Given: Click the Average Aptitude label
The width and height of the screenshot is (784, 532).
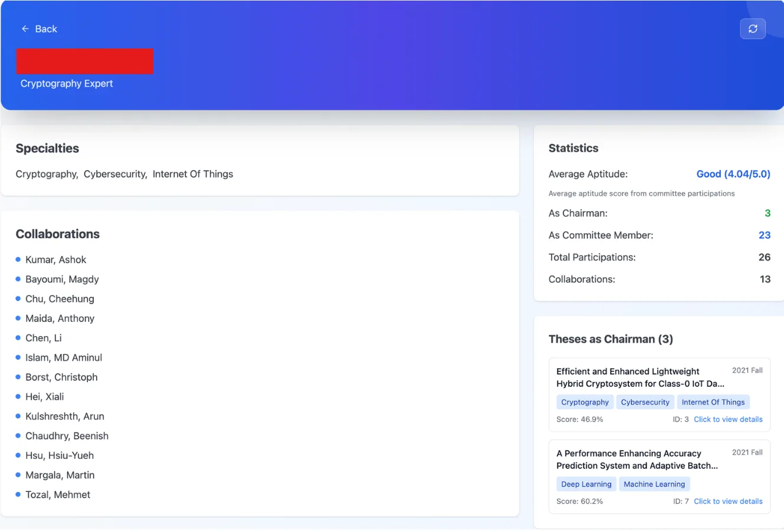Looking at the screenshot, I should tap(588, 174).
